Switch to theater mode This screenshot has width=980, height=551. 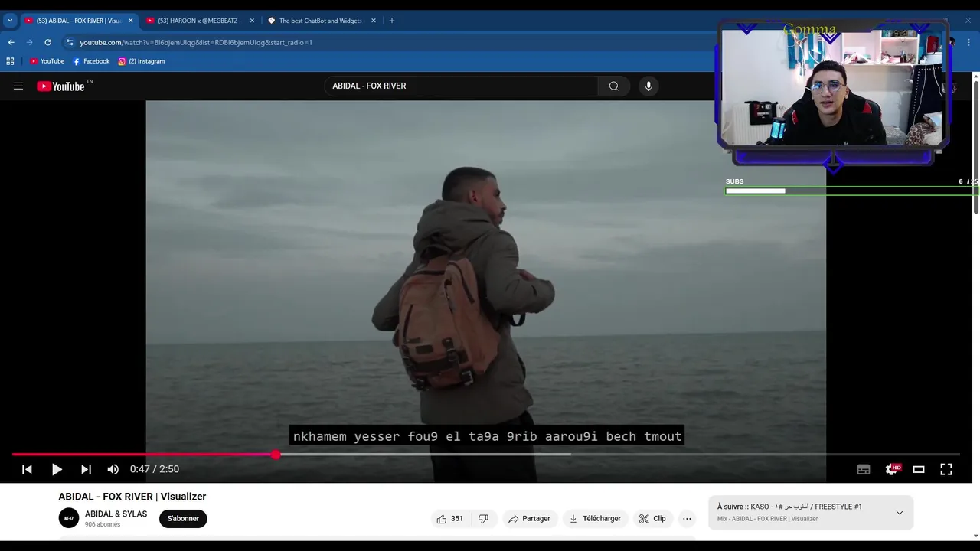919,469
